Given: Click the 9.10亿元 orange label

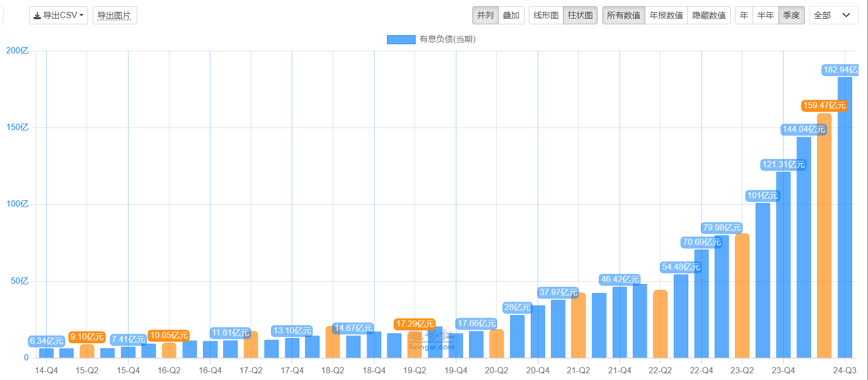Looking at the screenshot, I should (87, 337).
